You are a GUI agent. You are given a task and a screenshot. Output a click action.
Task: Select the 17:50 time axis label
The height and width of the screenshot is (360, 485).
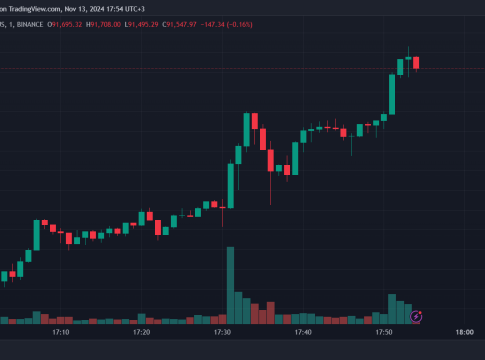point(384,332)
